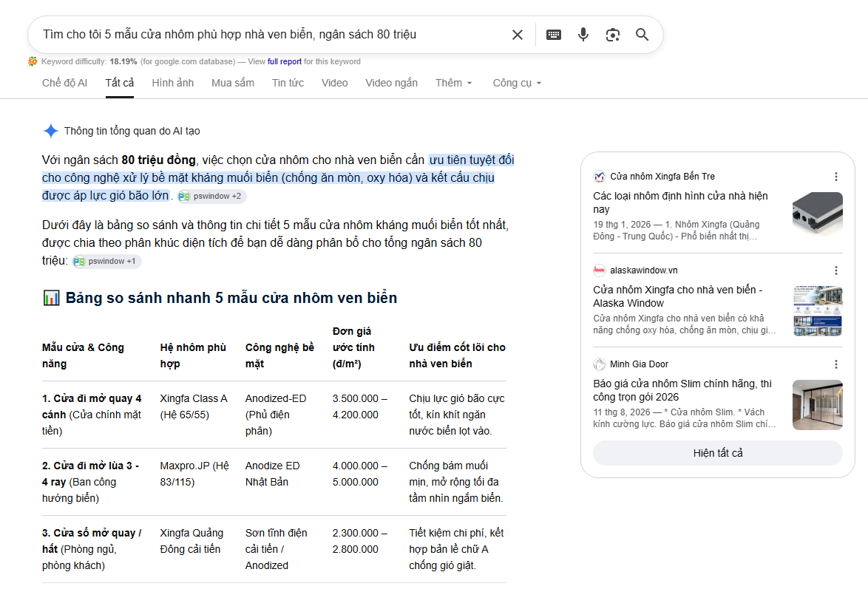
Task: Open the on-screen keyboard input tool
Action: click(554, 35)
